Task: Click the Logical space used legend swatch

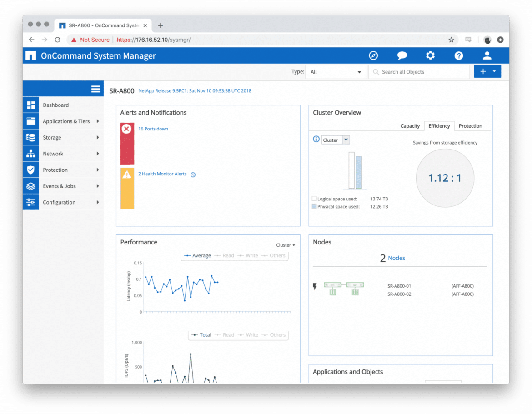Action: click(x=314, y=199)
